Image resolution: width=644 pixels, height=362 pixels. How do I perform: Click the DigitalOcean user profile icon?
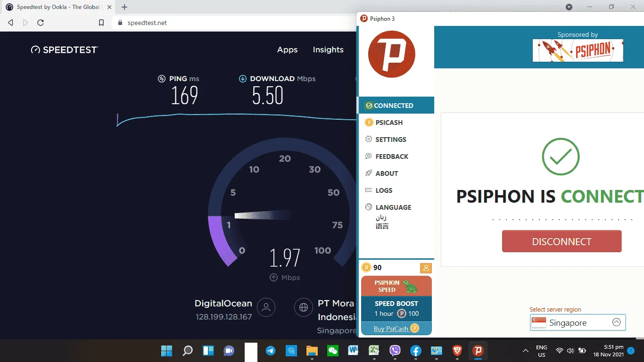266,308
